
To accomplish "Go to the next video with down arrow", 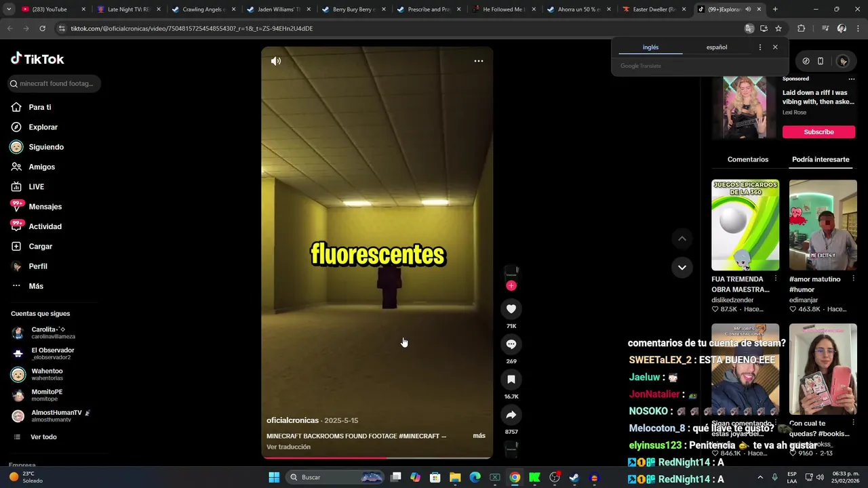I will 682,267.
